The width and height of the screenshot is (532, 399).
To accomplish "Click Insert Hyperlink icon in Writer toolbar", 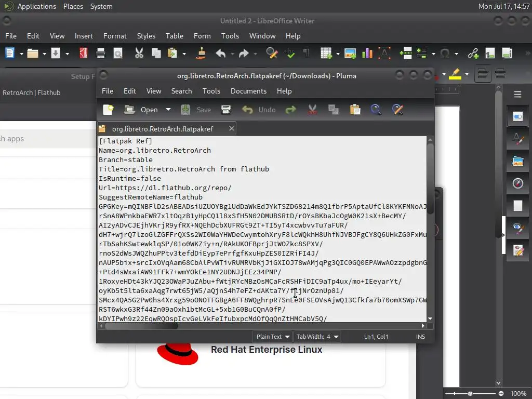I will pos(473,54).
